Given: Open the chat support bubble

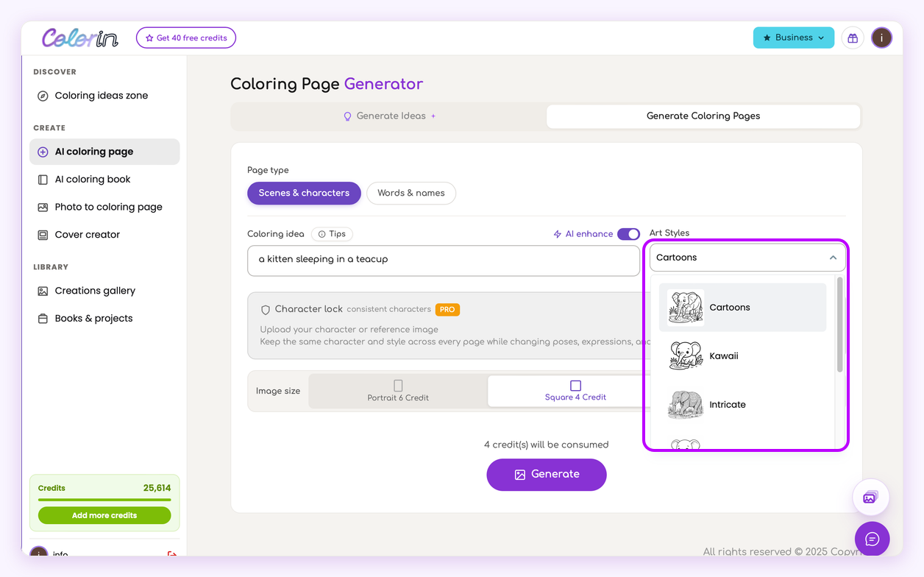Looking at the screenshot, I should coord(873,539).
